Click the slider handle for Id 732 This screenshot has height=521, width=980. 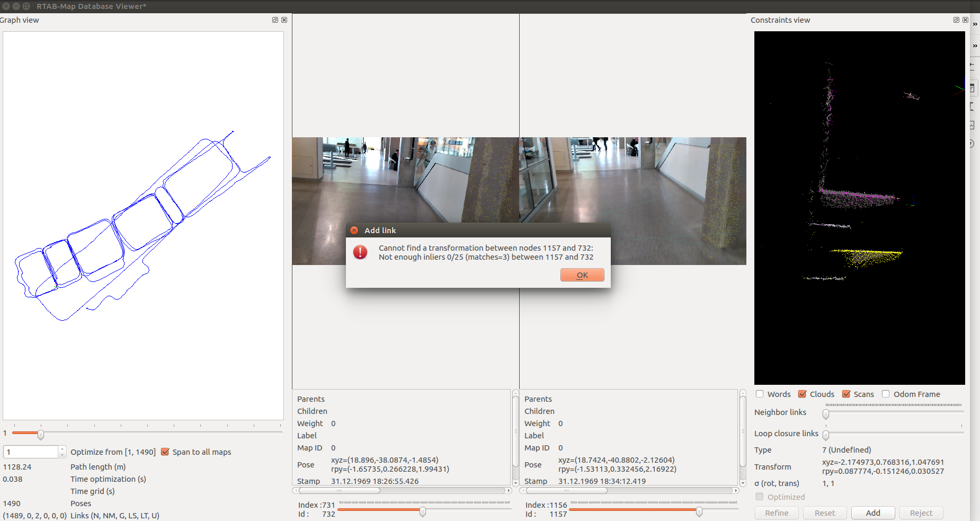coord(423,512)
